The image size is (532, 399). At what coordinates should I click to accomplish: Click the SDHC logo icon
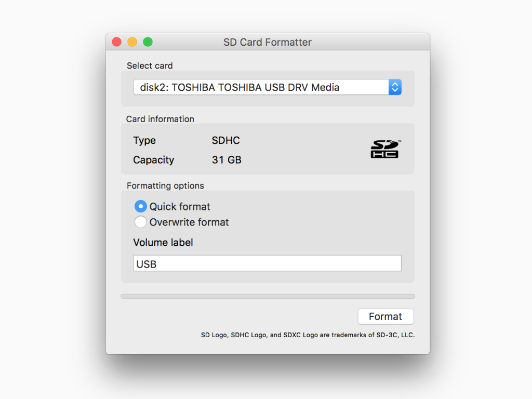tap(385, 149)
